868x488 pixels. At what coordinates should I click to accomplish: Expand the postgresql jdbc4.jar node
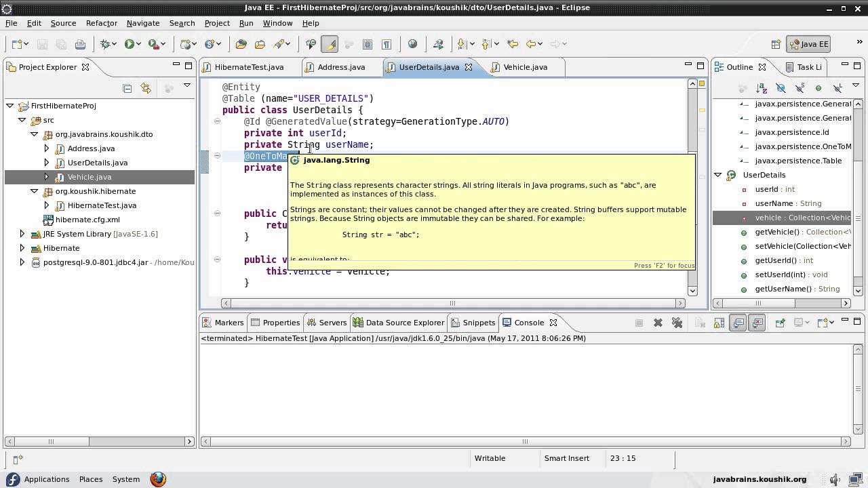coord(22,262)
